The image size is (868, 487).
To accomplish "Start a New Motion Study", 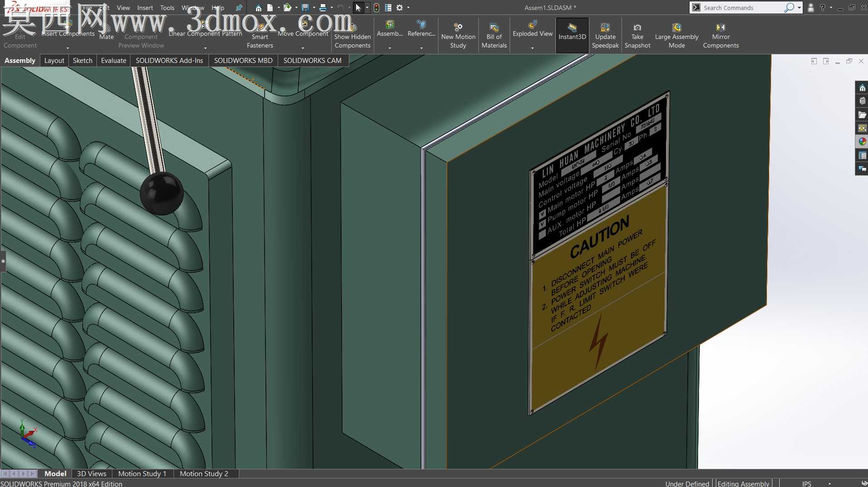I will tap(458, 35).
